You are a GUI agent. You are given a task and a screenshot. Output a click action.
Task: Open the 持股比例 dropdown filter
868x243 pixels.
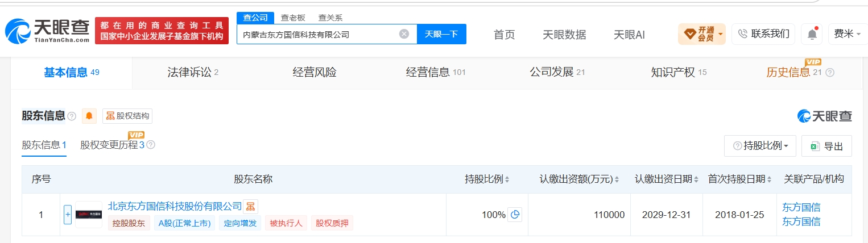760,146
